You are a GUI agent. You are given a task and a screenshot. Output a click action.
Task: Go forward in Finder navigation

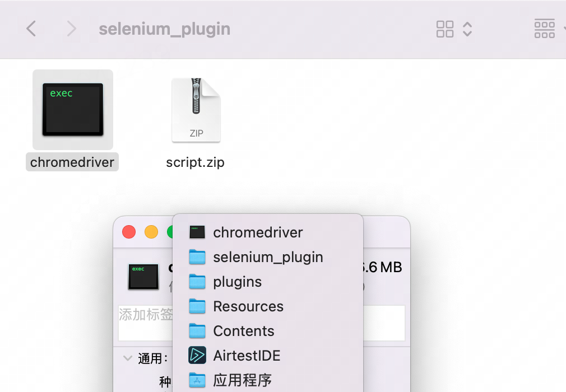(72, 29)
